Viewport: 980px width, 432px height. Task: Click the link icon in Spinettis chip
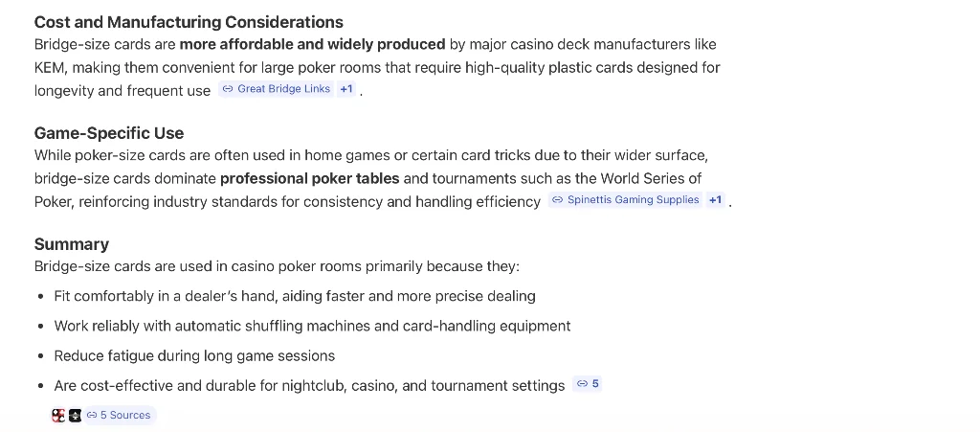click(558, 200)
